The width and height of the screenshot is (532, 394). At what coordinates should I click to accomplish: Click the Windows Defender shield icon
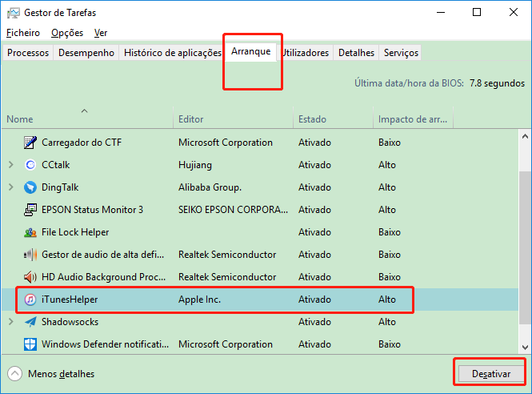tap(30, 344)
